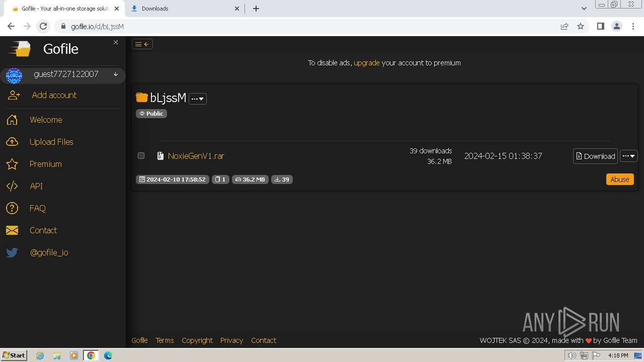Click the Add account person icon
Viewport: 644px width, 362px height.
tap(14, 95)
